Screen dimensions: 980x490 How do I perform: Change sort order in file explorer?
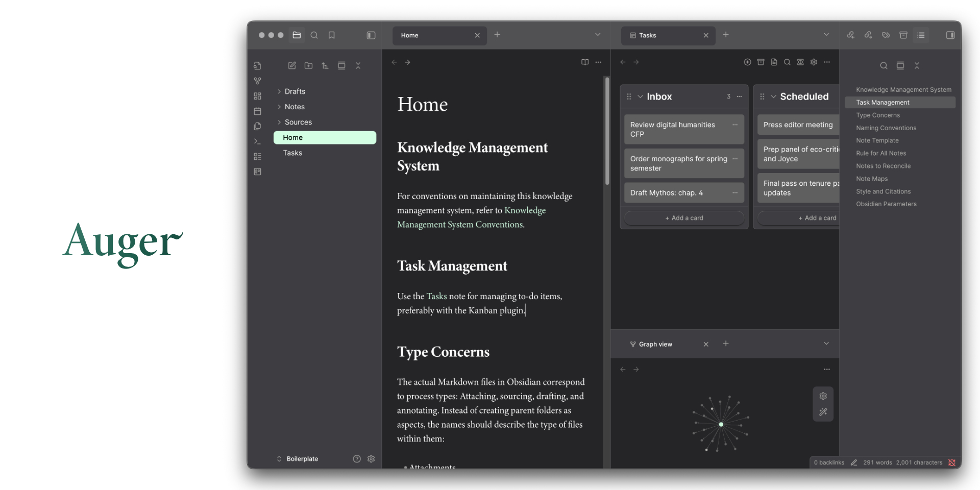(x=325, y=65)
